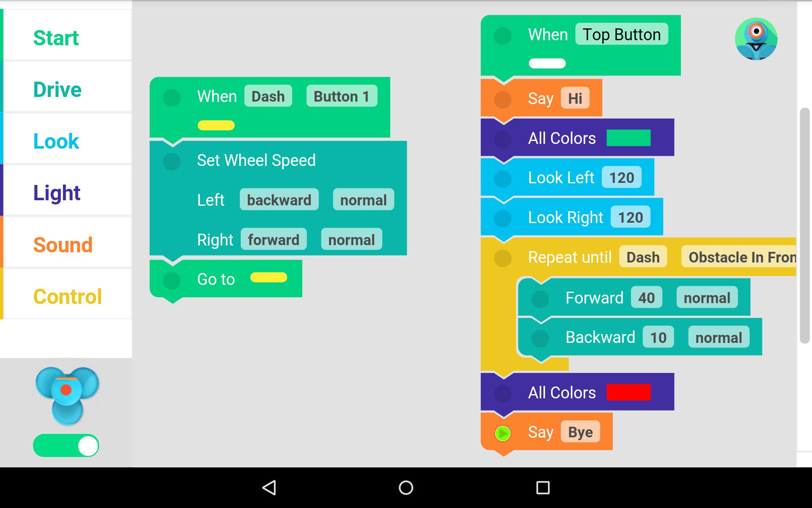Click the Dot robot icon bottom-left
Image resolution: width=812 pixels, height=508 pixels.
(66, 393)
